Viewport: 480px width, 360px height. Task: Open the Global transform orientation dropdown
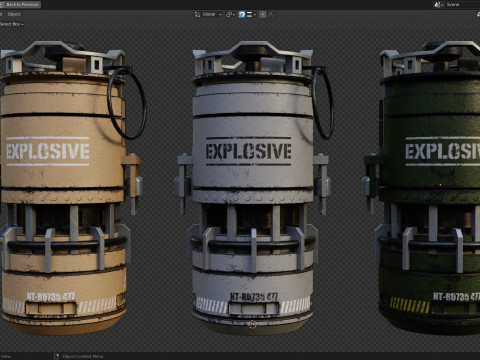pos(212,14)
